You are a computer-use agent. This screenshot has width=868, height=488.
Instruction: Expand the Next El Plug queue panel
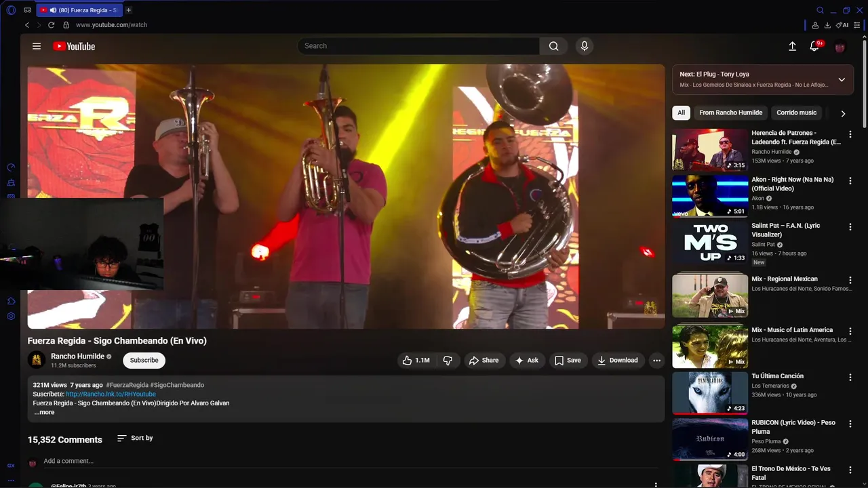[x=842, y=79]
